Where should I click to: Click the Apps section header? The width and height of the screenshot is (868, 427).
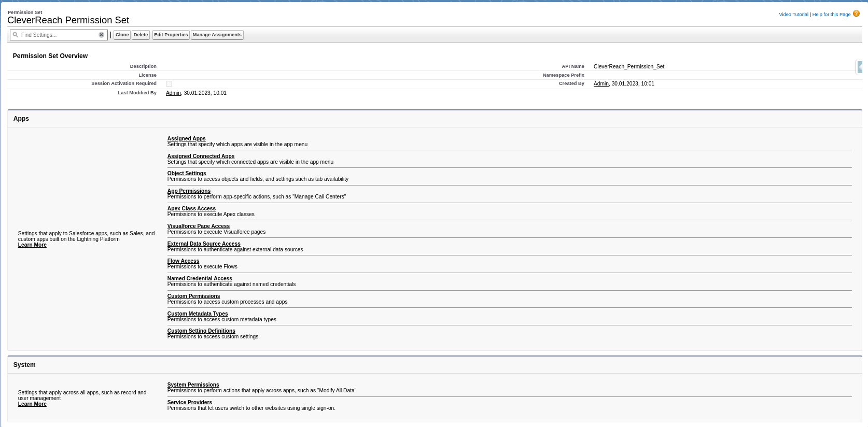coord(21,119)
